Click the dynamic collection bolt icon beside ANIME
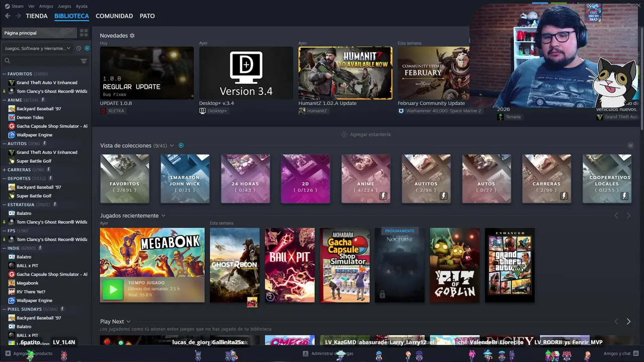Image resolution: width=644 pixels, height=362 pixels. click(x=43, y=100)
